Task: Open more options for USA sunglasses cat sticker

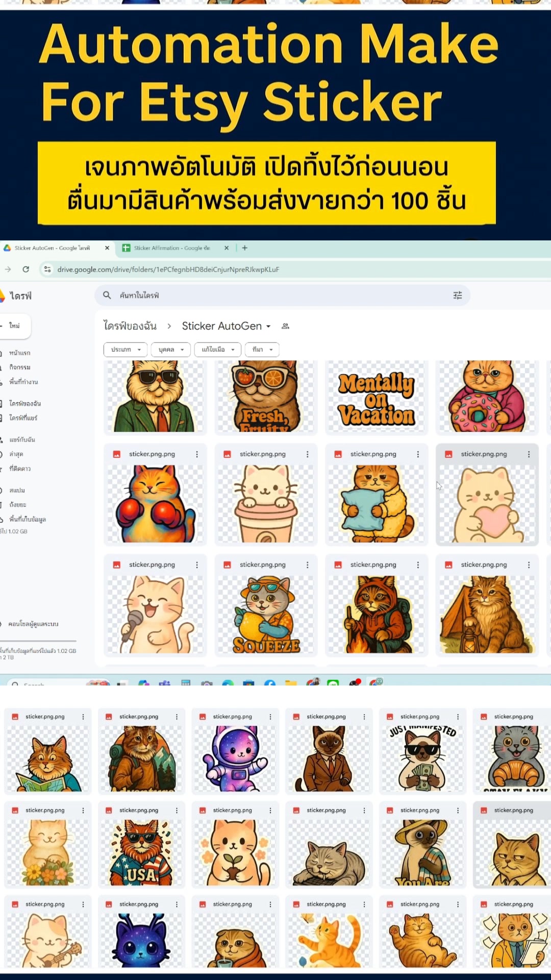Action: (x=177, y=811)
